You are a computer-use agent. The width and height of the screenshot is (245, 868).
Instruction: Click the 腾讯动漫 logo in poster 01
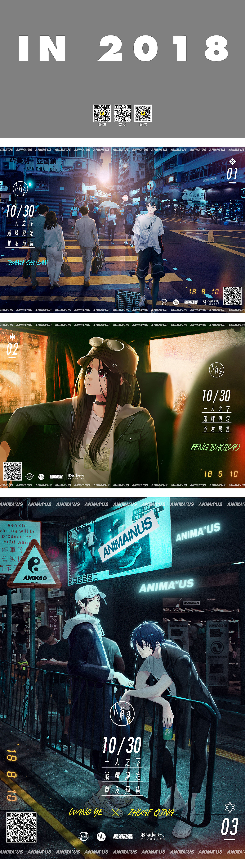pos(191,302)
